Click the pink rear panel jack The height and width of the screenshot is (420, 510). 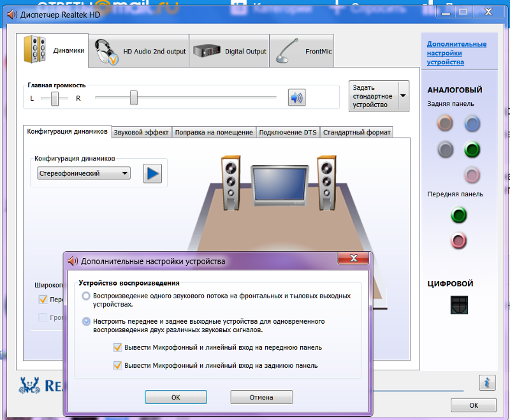pyautogui.click(x=472, y=175)
